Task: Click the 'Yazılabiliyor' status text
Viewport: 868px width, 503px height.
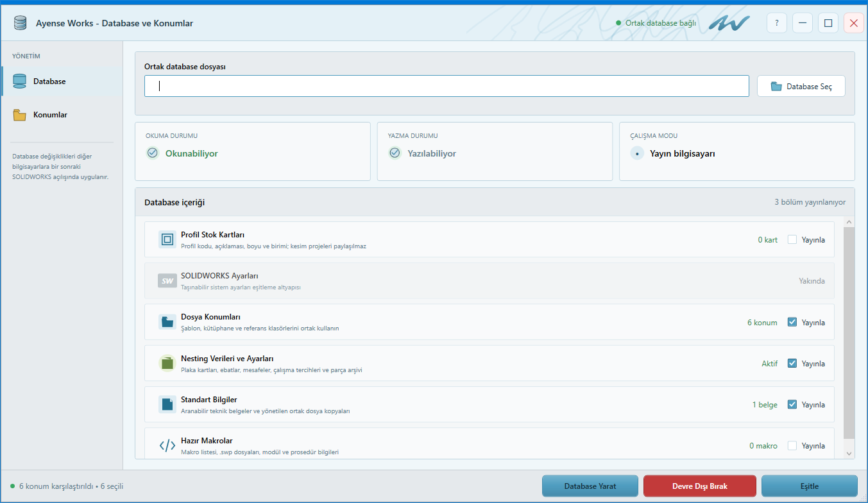Action: coord(432,154)
